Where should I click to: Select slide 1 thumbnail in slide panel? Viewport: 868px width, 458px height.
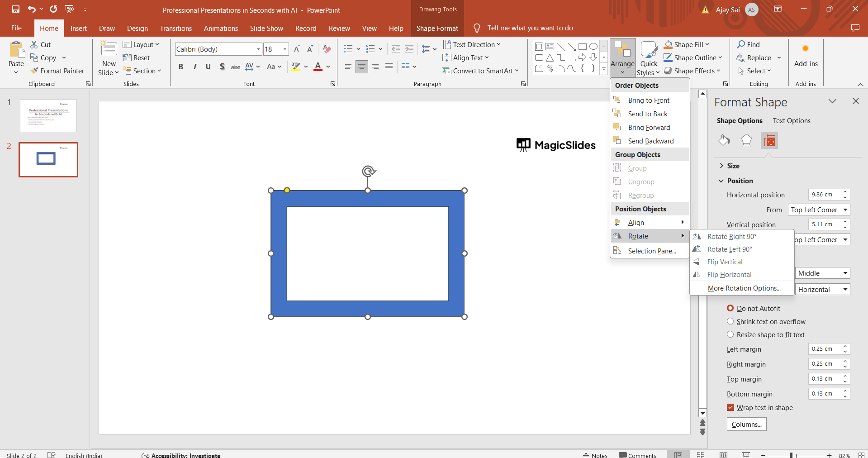(48, 116)
